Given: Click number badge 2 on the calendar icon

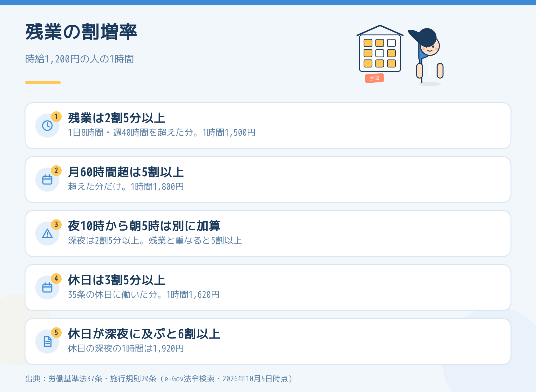Looking at the screenshot, I should coord(56,171).
